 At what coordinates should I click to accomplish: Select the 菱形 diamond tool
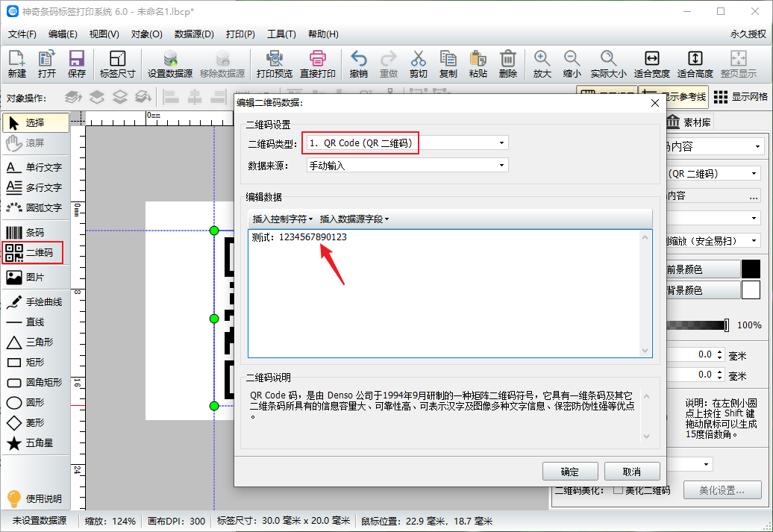36,423
